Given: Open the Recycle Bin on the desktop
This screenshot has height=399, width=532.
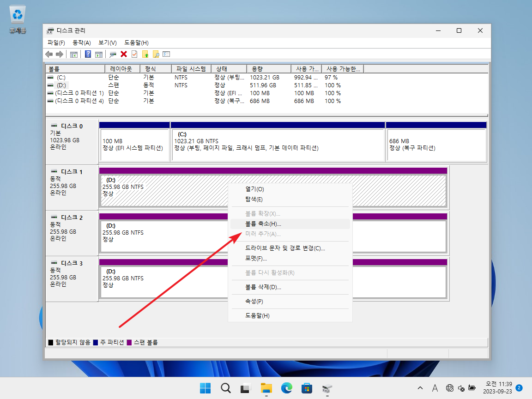Looking at the screenshot, I should [x=17, y=19].
